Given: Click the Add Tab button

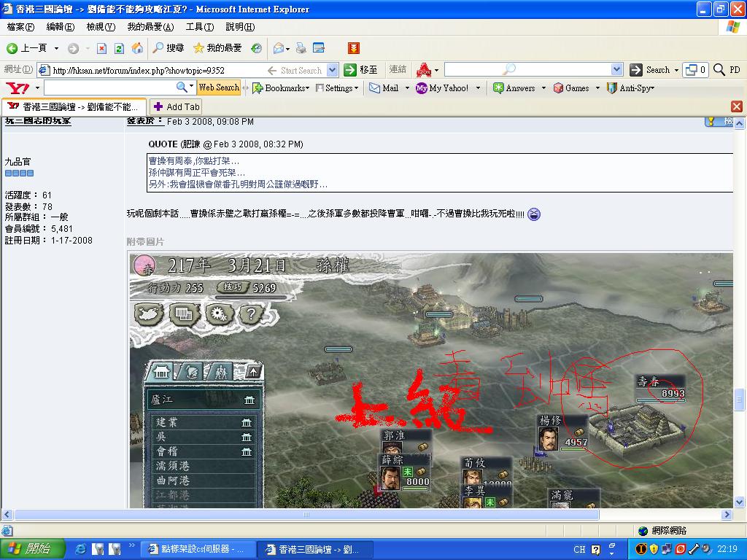Looking at the screenshot, I should click(176, 106).
